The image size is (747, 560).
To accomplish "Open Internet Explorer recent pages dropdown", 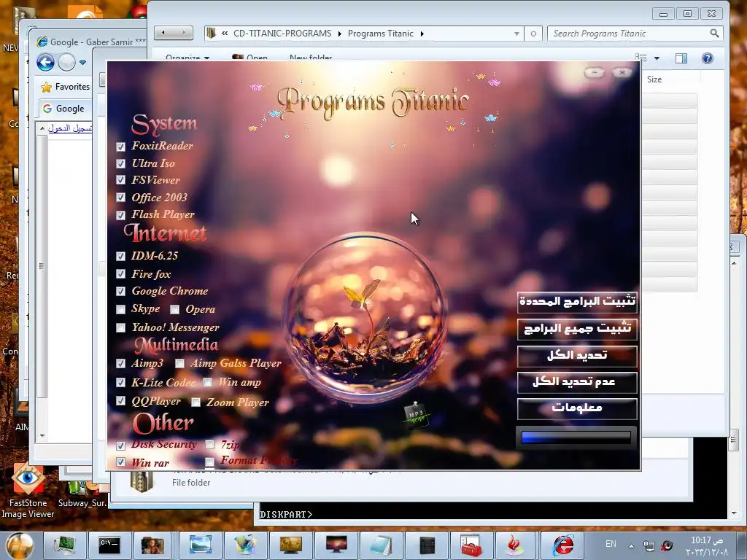I will [x=83, y=63].
